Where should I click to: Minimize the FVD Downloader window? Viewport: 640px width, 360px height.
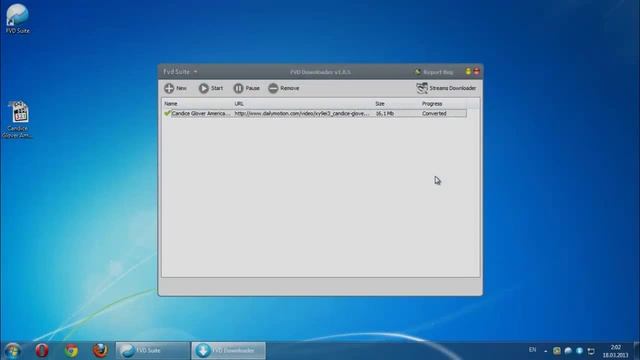pyautogui.click(x=468, y=71)
